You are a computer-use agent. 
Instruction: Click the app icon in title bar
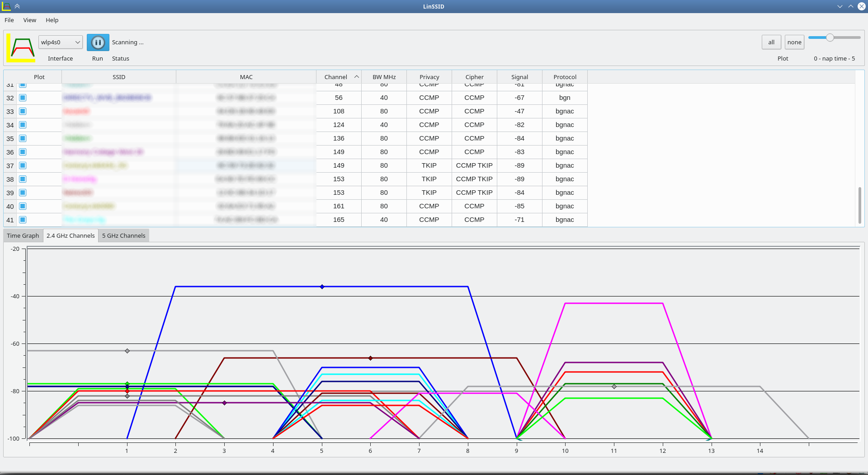6,6
